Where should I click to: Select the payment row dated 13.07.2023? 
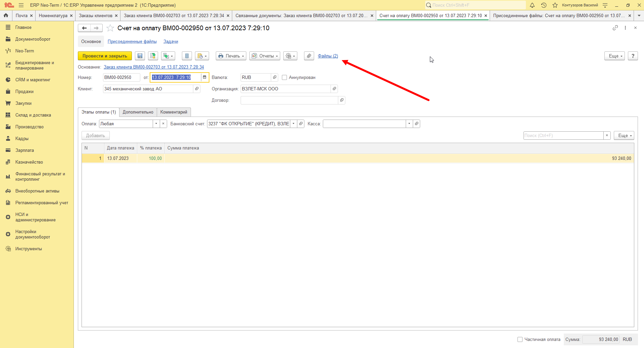click(358, 158)
